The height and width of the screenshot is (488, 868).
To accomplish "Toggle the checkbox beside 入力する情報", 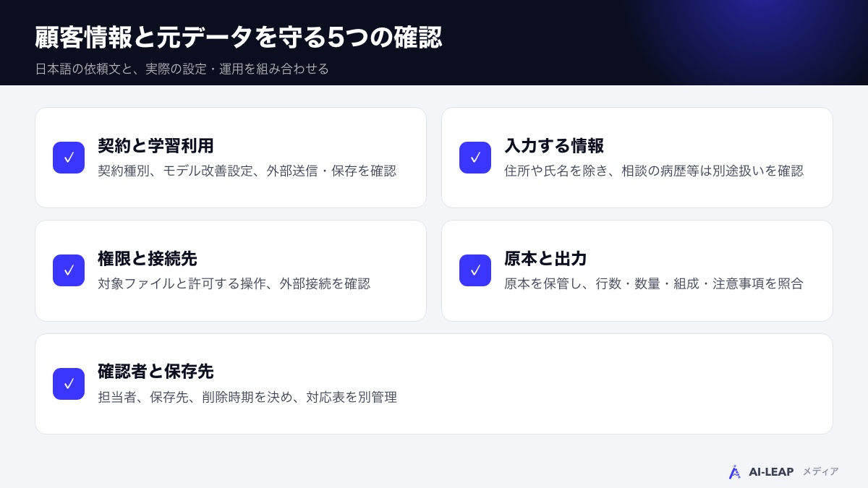I will pyautogui.click(x=475, y=158).
